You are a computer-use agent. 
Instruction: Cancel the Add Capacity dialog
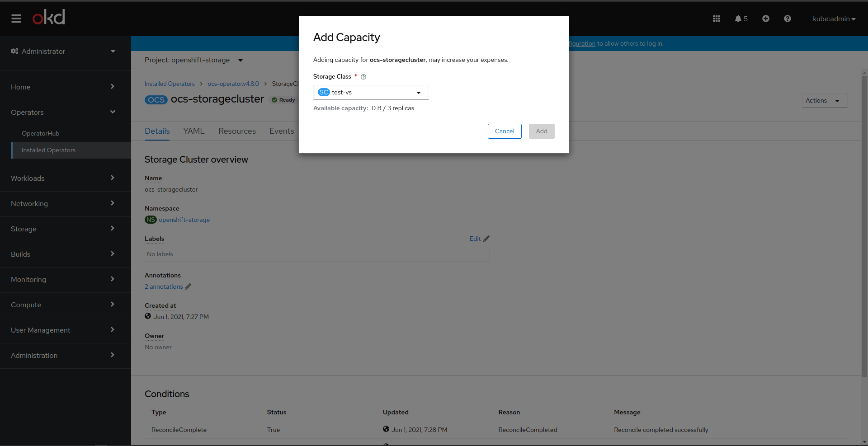tap(505, 131)
